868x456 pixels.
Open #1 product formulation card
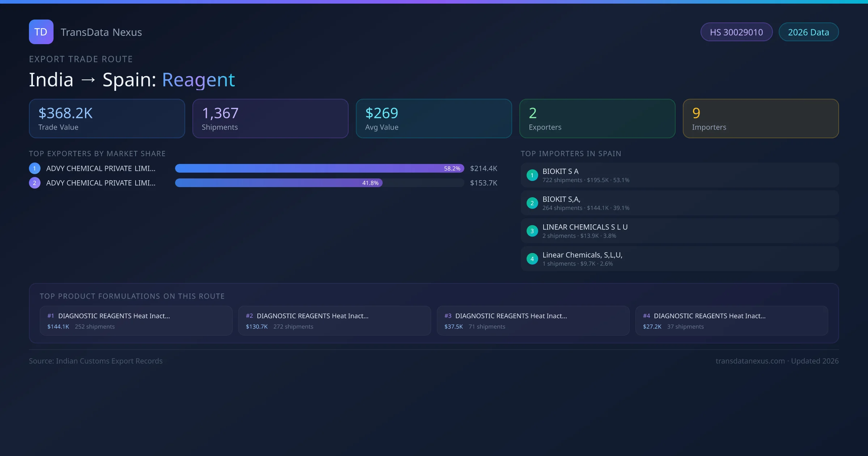click(x=136, y=321)
